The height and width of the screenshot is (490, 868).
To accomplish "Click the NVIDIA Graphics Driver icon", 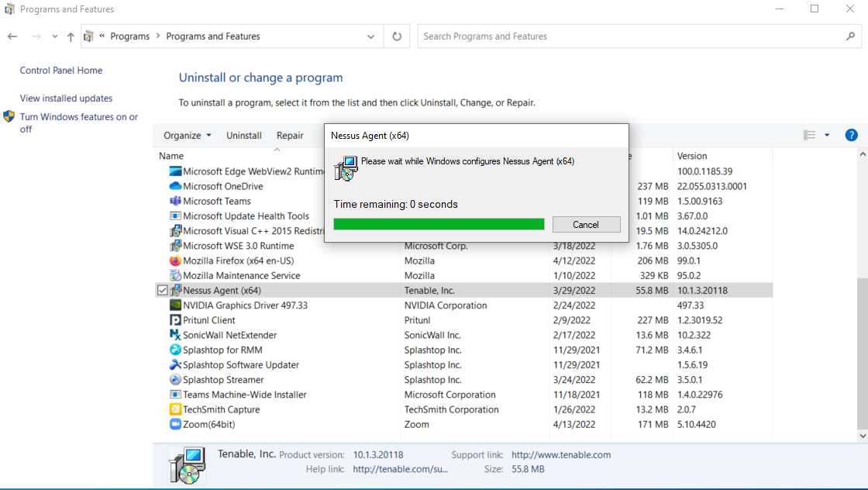I will tap(175, 305).
